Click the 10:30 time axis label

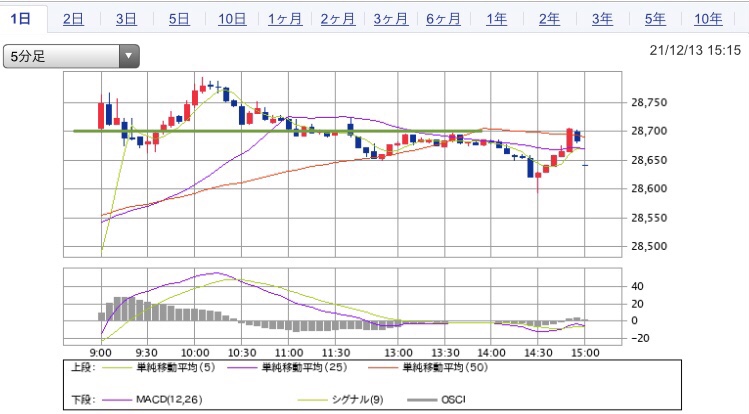point(242,353)
